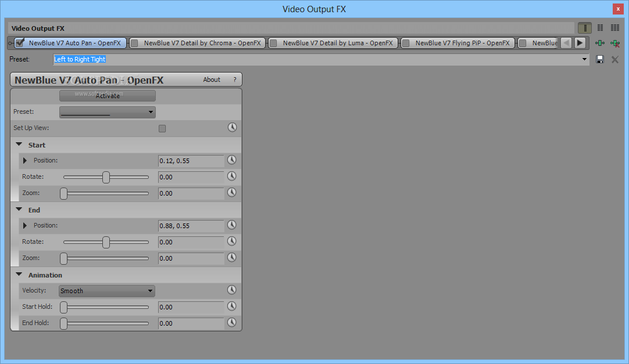The width and height of the screenshot is (629, 364).
Task: Switch to two column layout view
Action: [600, 28]
